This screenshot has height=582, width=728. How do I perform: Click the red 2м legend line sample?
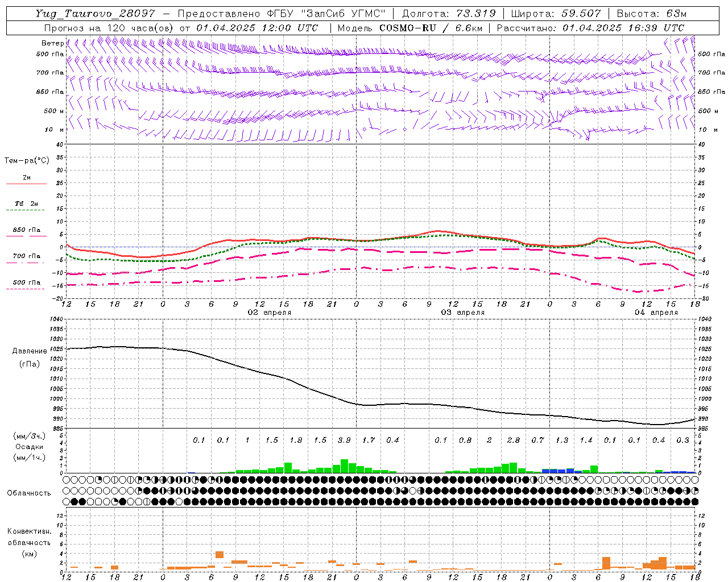pos(26,184)
